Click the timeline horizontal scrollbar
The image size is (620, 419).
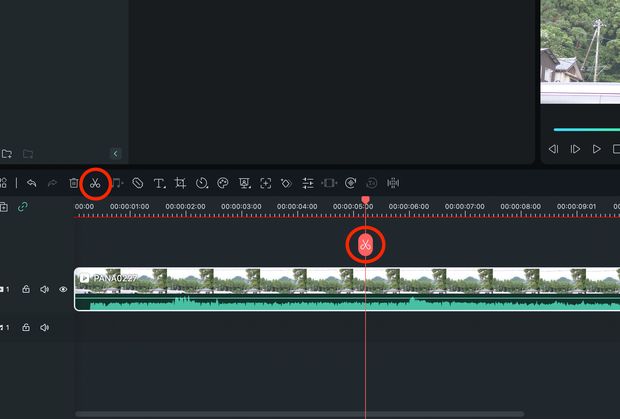[x=299, y=414]
